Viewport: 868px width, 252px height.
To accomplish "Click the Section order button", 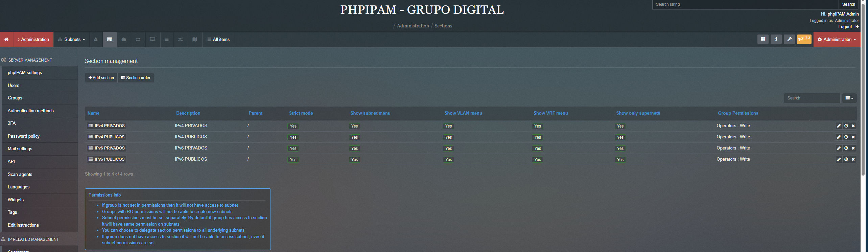I will pos(136,78).
